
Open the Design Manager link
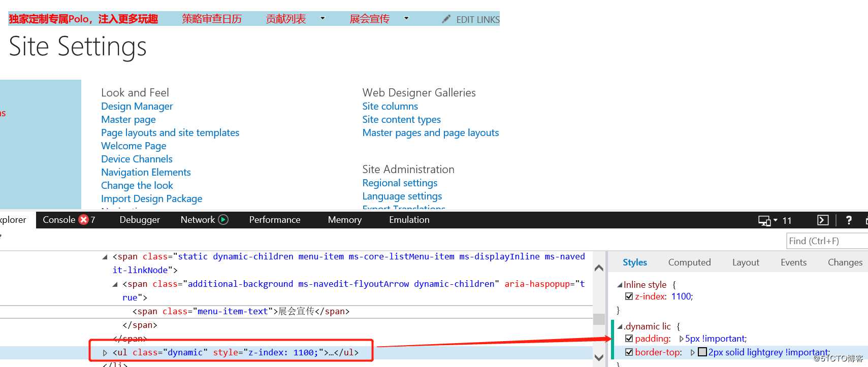point(137,106)
